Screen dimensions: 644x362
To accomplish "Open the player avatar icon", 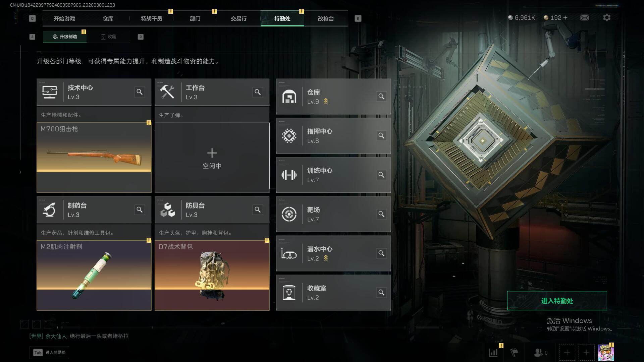I will 606,352.
